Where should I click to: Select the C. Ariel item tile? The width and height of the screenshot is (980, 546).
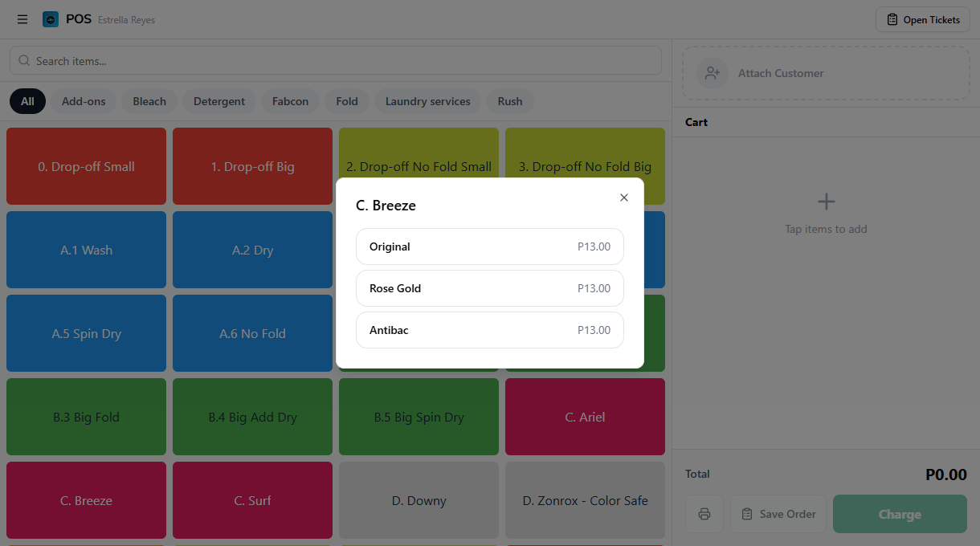[x=585, y=417]
